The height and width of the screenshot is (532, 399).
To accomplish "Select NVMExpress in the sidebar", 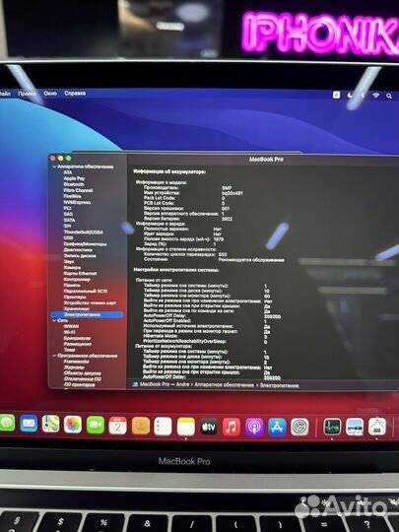I will point(77,202).
